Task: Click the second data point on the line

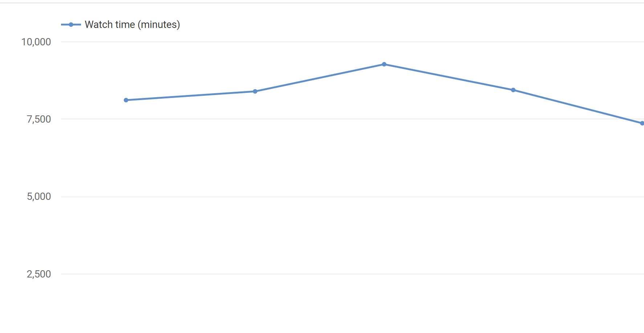Action: pyautogui.click(x=255, y=91)
